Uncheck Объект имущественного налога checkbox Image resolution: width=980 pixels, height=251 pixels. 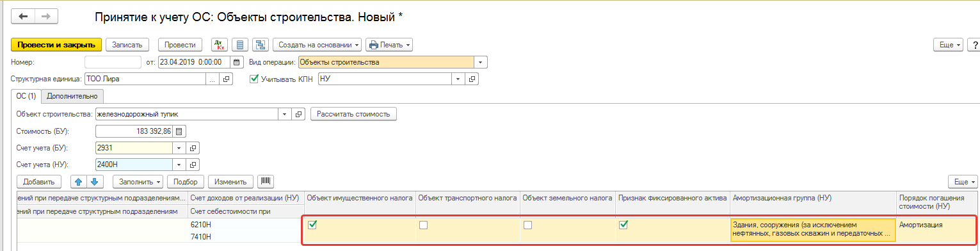313,225
